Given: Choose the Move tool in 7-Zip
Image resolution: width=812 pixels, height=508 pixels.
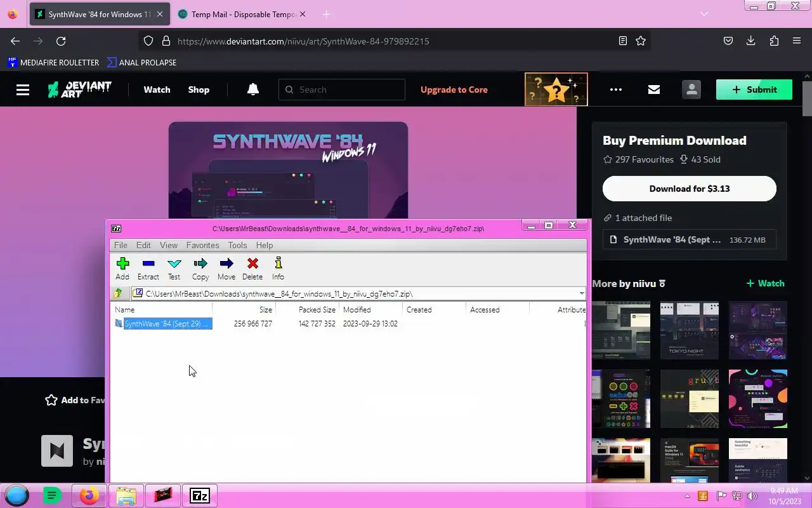Looking at the screenshot, I should click(x=226, y=268).
